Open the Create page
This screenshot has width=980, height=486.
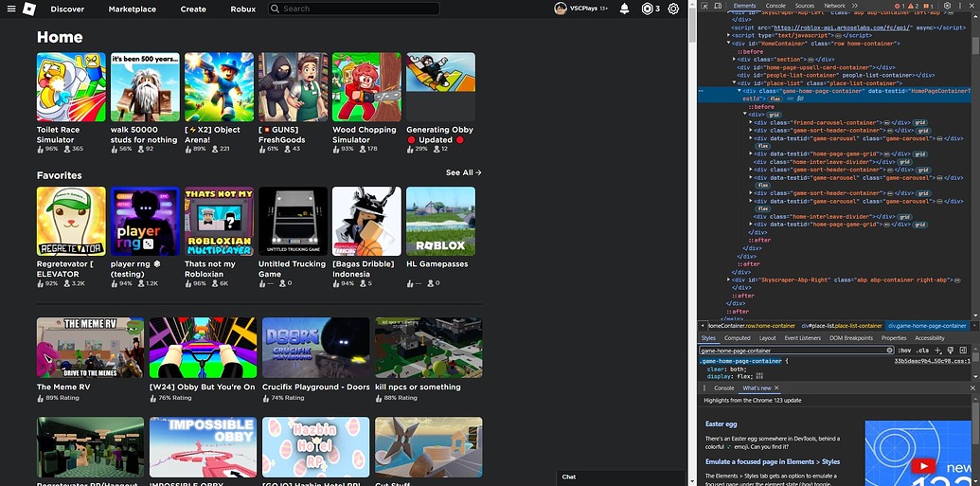click(x=193, y=9)
